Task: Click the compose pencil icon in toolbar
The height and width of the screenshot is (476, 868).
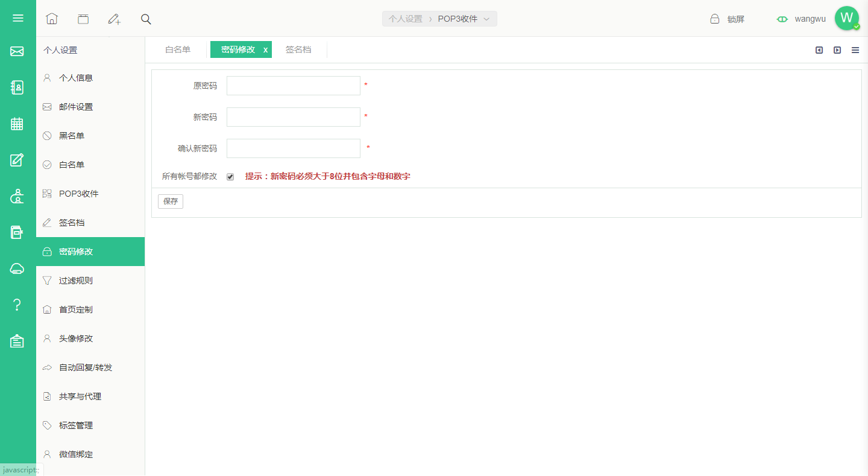Action: 115,19
